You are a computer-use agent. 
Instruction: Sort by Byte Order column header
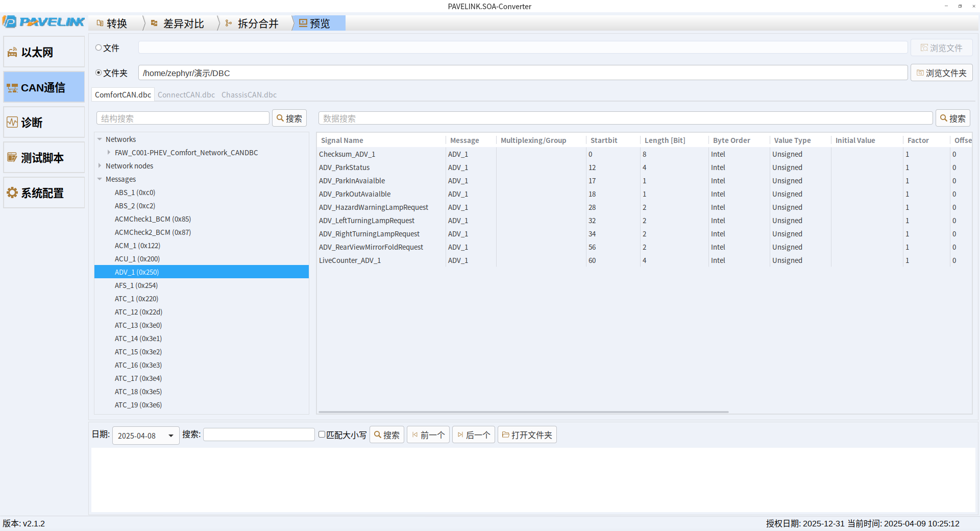[x=739, y=140]
